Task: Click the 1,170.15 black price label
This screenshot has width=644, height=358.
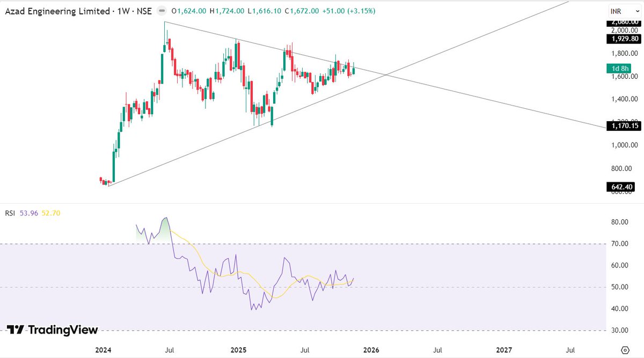Action: [x=623, y=126]
